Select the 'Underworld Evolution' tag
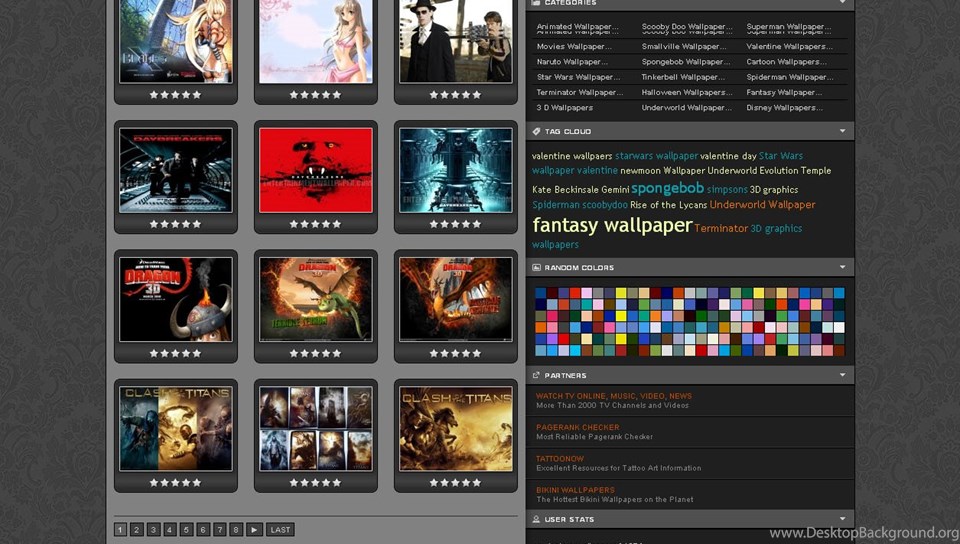Viewport: 960px width, 544px height. [753, 171]
